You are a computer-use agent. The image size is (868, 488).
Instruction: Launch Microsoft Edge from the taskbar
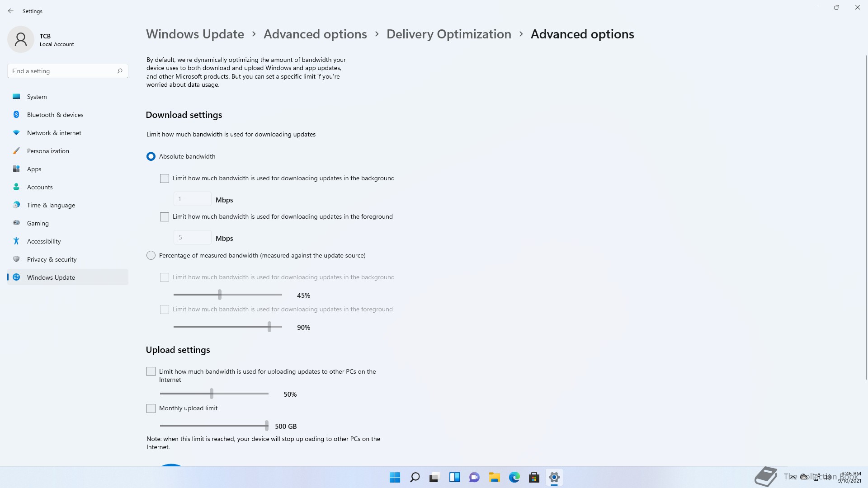(x=514, y=477)
